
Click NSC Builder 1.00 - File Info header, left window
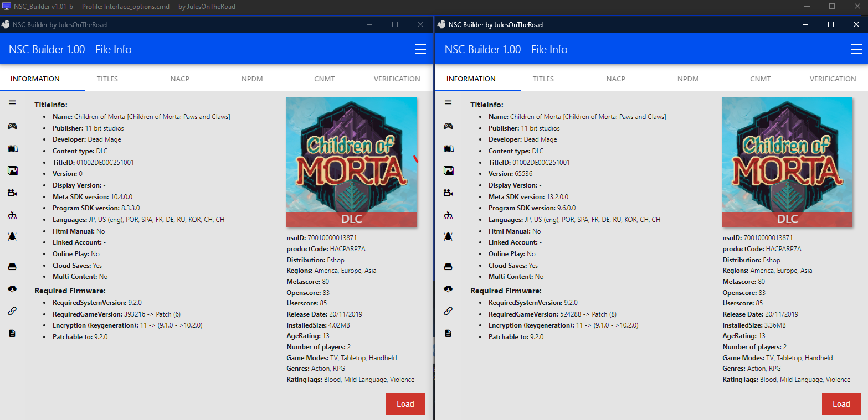point(70,49)
